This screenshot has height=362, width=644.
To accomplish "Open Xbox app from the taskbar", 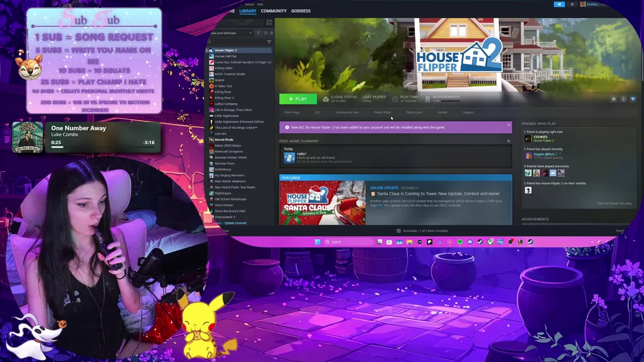I will (x=490, y=242).
